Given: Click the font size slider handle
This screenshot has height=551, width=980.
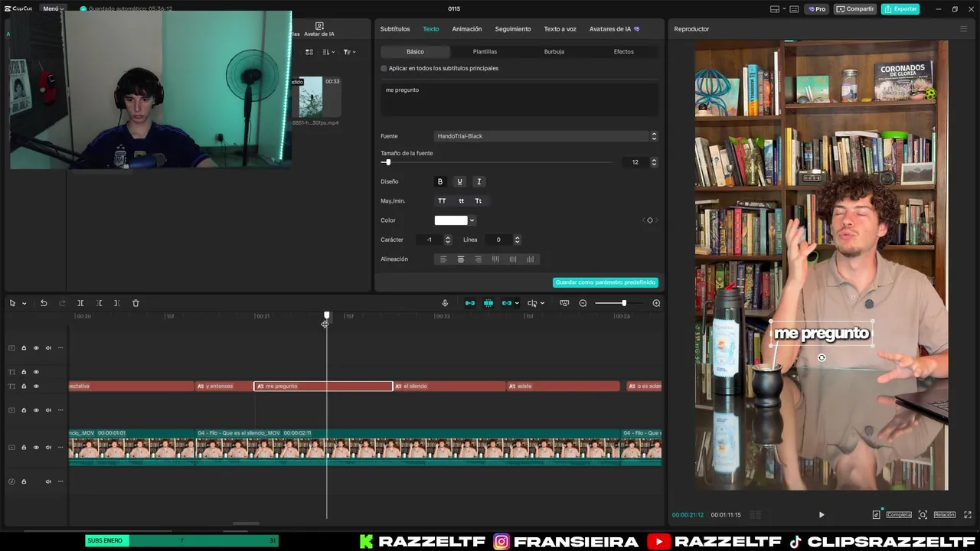Looking at the screenshot, I should [387, 162].
